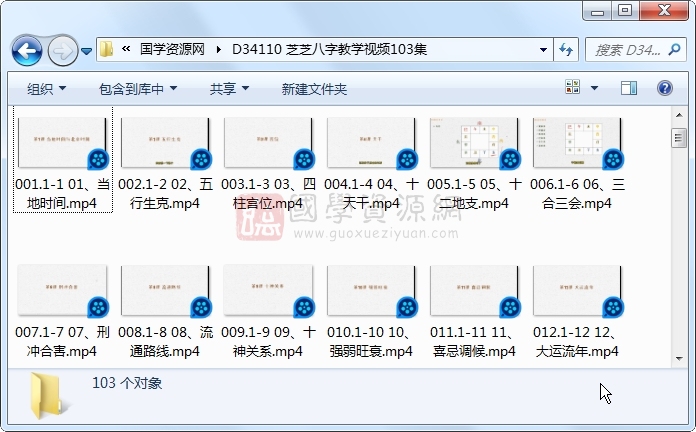This screenshot has height=432, width=696.
Task: Select video thumbnail 001.1-1 01、当地时间
Action: tap(63, 143)
